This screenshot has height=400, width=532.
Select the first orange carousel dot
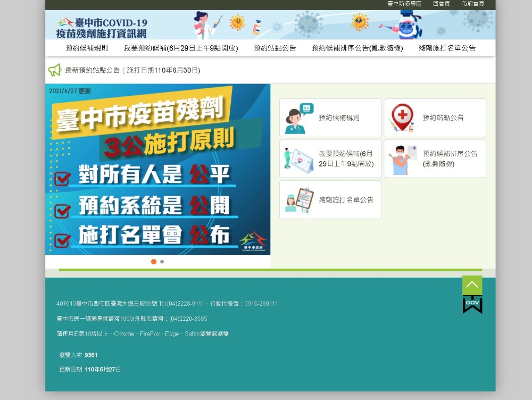click(154, 262)
